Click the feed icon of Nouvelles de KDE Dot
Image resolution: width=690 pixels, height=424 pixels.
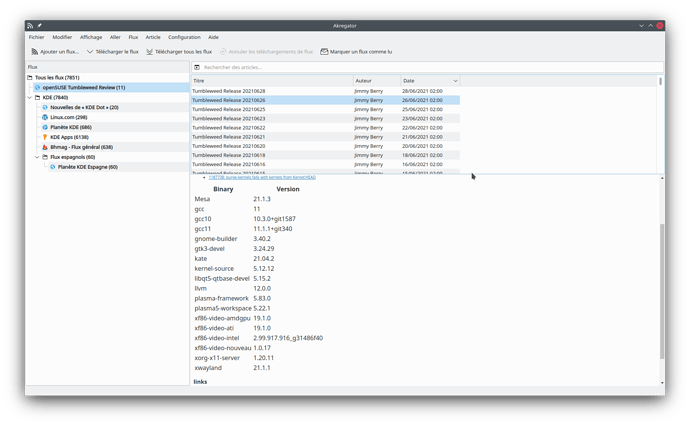click(x=45, y=107)
